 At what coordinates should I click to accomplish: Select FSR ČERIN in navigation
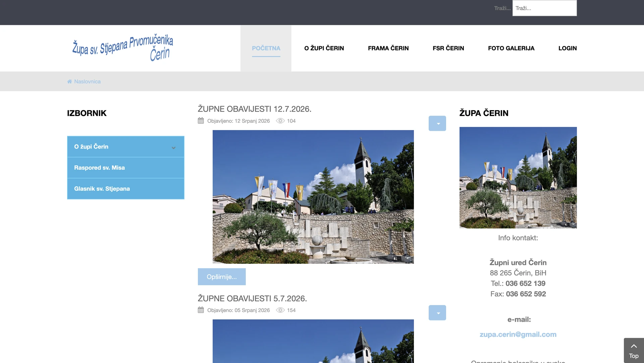pos(448,48)
